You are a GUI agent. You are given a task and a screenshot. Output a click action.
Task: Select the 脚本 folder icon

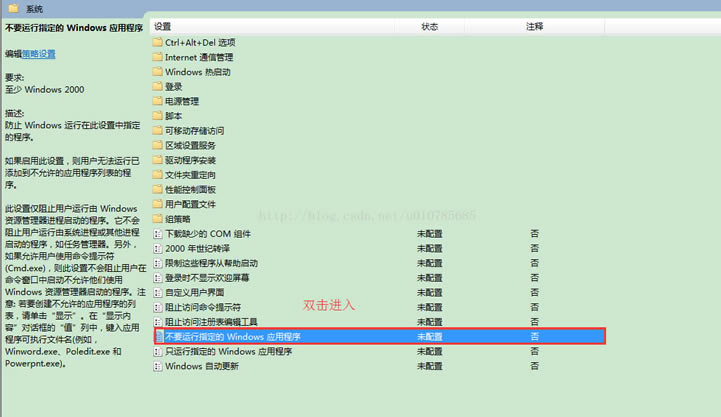(157, 116)
